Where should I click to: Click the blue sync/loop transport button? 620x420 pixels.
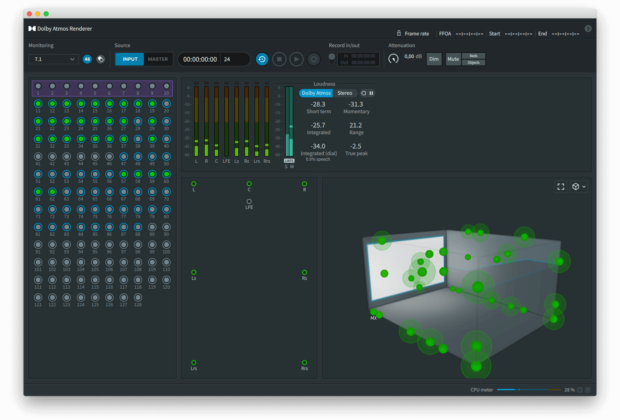point(262,59)
